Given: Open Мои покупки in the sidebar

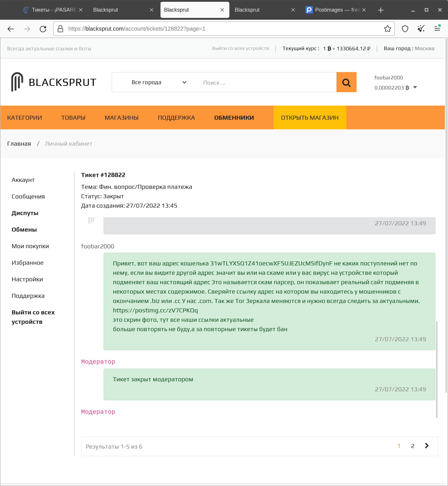Looking at the screenshot, I should pos(30,246).
